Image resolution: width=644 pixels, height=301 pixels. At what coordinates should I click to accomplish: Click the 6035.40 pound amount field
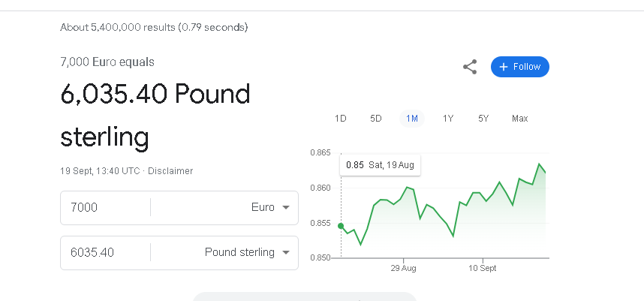pyautogui.click(x=106, y=252)
